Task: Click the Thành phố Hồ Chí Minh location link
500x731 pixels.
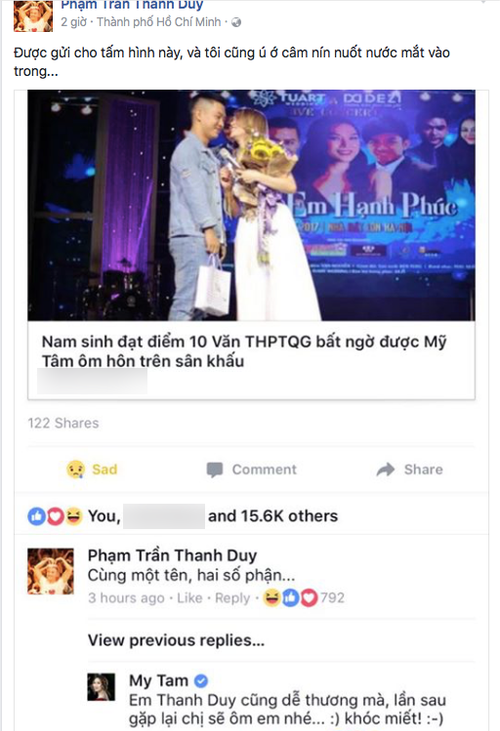Action: (x=159, y=22)
